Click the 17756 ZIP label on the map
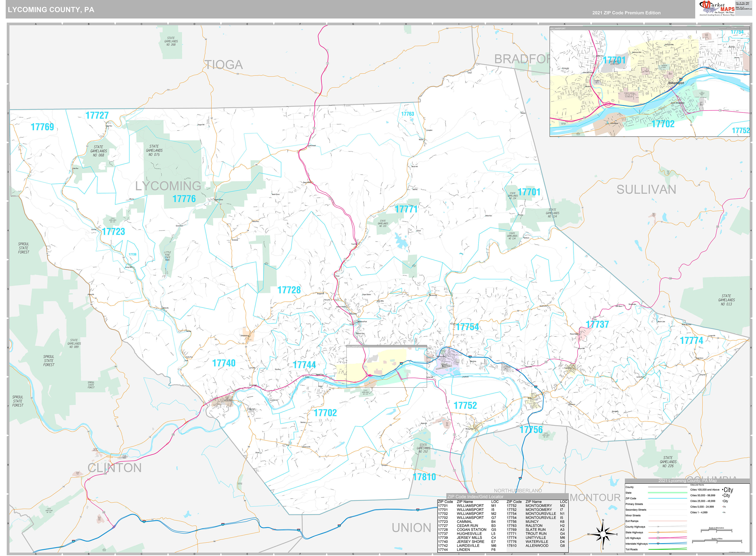Screen dimensions: 756x556 click(x=531, y=430)
